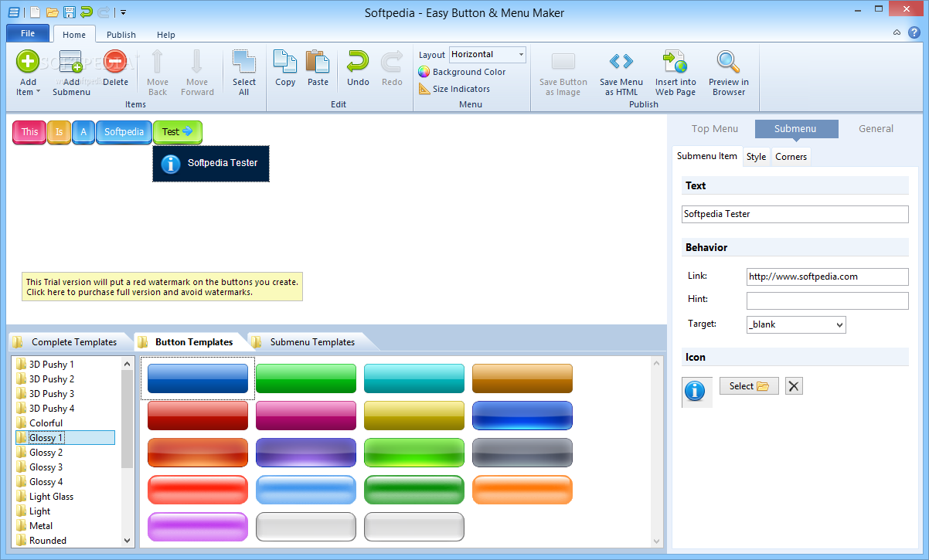Select the 'Softpedia Tester' submenu item
This screenshot has height=560, width=929.
tap(211, 164)
